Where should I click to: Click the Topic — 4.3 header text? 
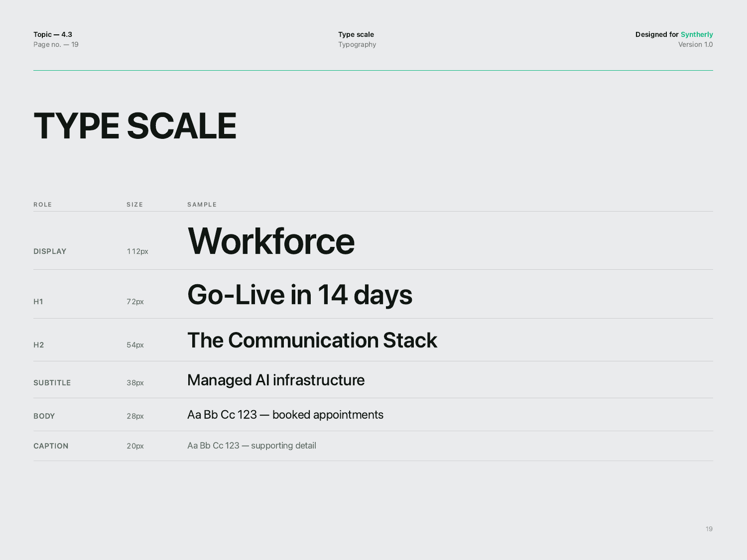coord(53,34)
